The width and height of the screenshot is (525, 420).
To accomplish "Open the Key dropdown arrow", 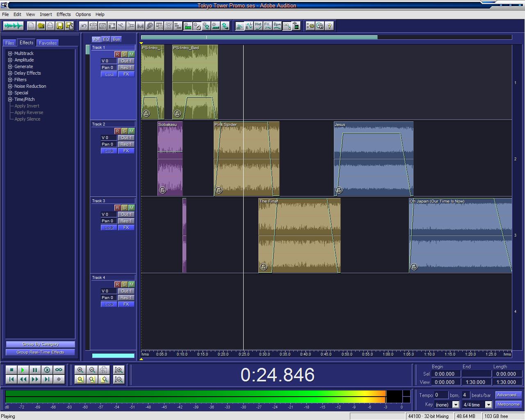I will coord(455,404).
